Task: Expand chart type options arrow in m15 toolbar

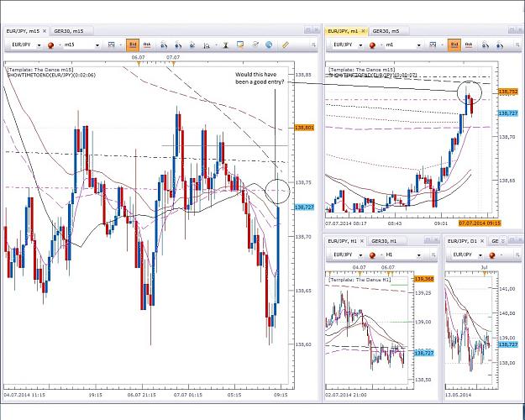Action: [x=120, y=45]
